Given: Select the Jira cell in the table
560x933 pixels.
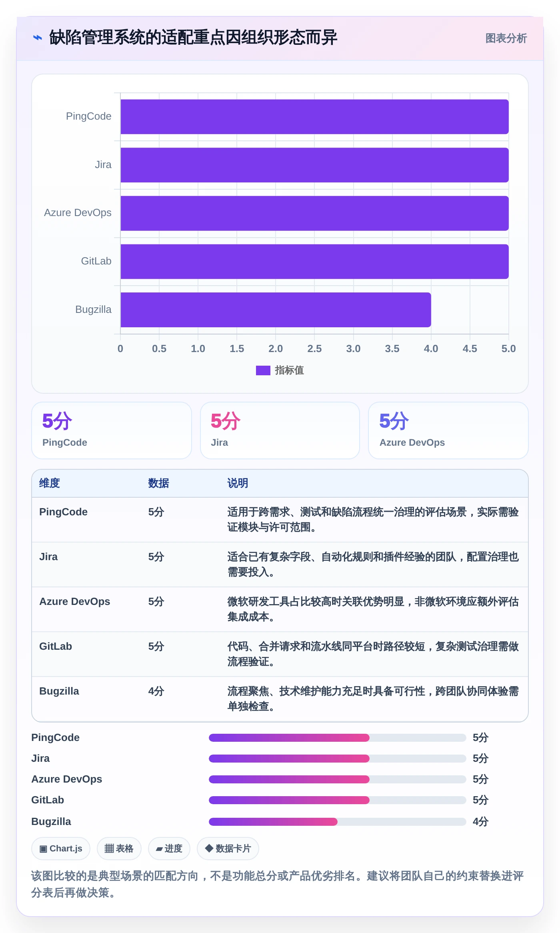Looking at the screenshot, I should point(48,557).
